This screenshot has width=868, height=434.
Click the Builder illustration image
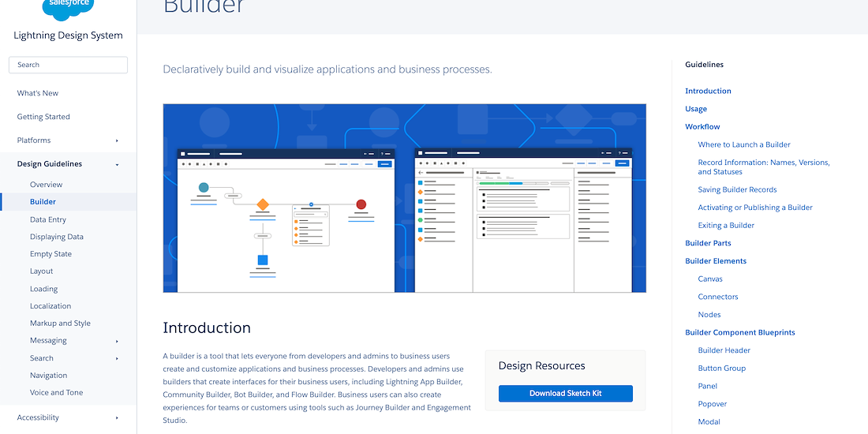point(405,198)
